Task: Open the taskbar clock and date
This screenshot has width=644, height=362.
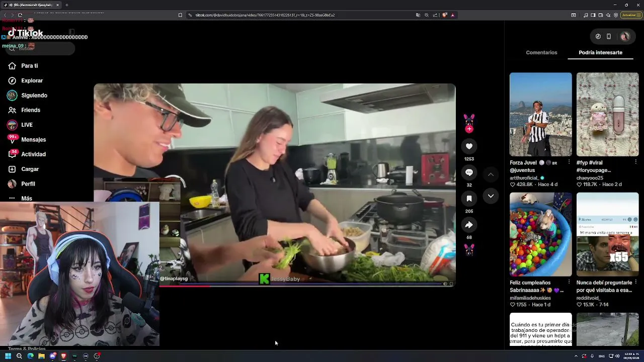Action: [632, 356]
